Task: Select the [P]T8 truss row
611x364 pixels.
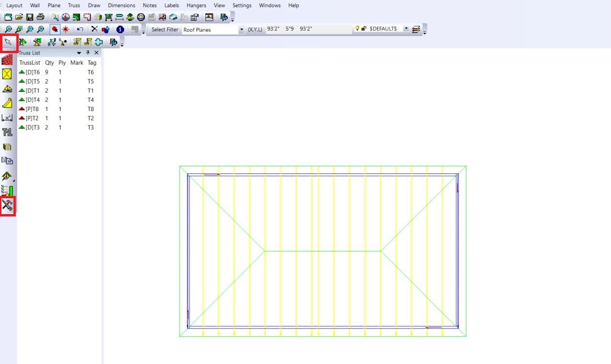Action: (x=33, y=109)
